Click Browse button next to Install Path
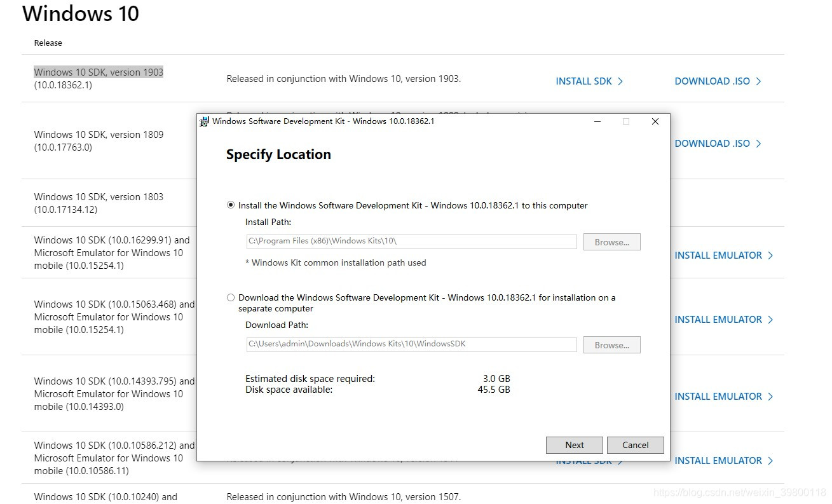832x504 pixels. [x=611, y=242]
